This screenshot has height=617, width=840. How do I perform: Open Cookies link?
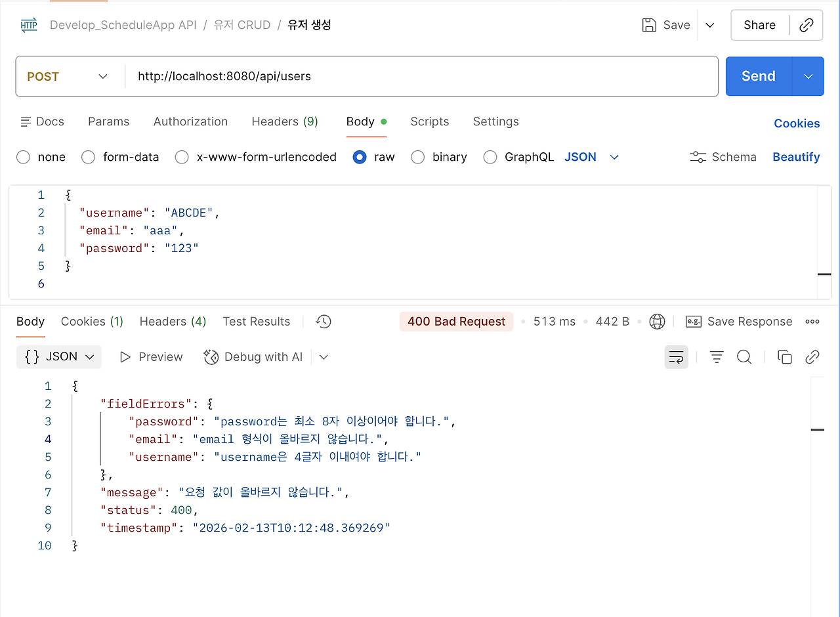(797, 123)
